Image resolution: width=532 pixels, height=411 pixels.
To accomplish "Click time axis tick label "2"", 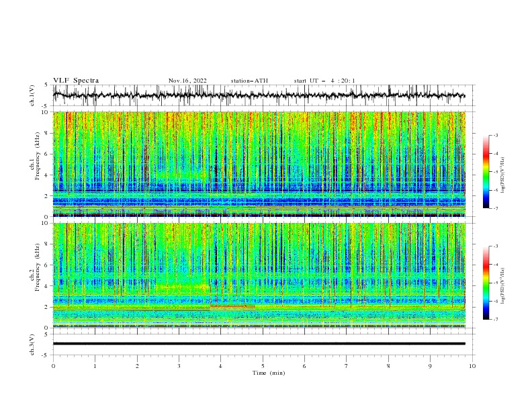I will point(137,366).
